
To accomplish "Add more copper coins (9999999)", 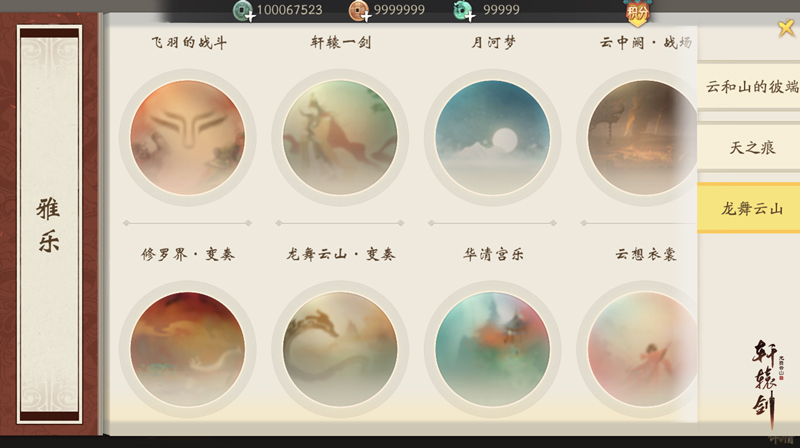I will tap(360, 11).
